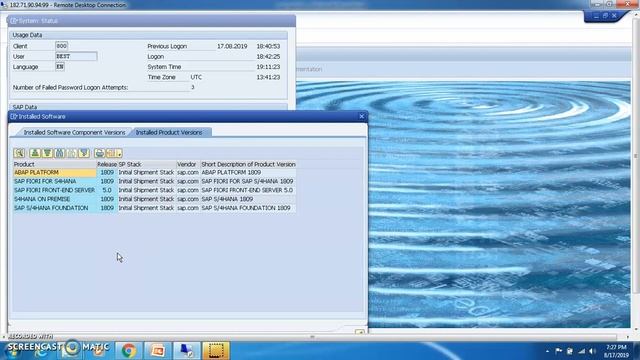Click the Logon time 18:42:25
The width and height of the screenshot is (640, 360).
coord(268,56)
